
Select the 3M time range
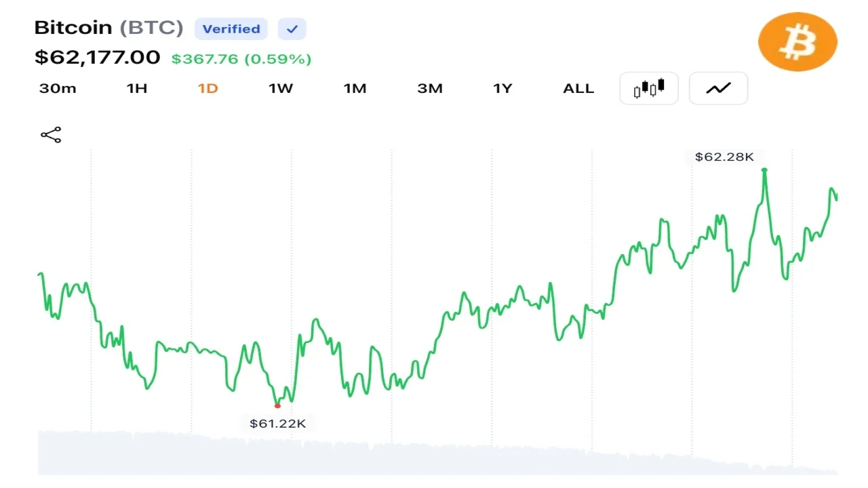(430, 89)
